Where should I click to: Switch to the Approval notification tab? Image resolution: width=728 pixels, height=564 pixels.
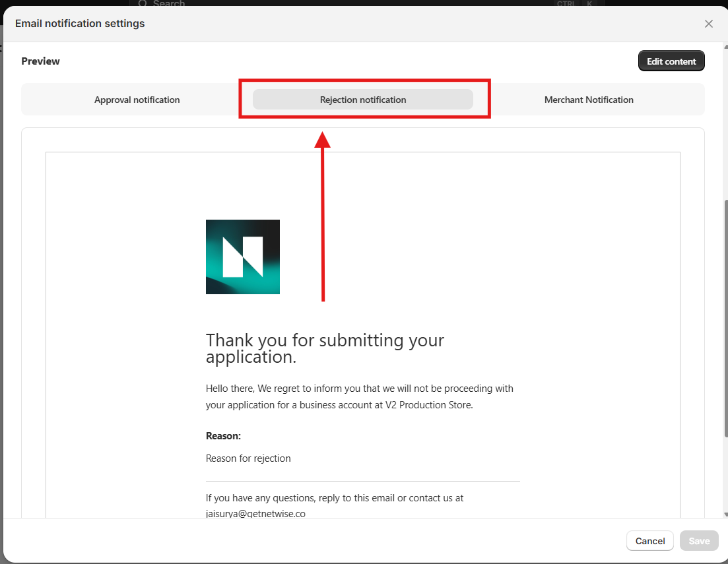(x=137, y=100)
